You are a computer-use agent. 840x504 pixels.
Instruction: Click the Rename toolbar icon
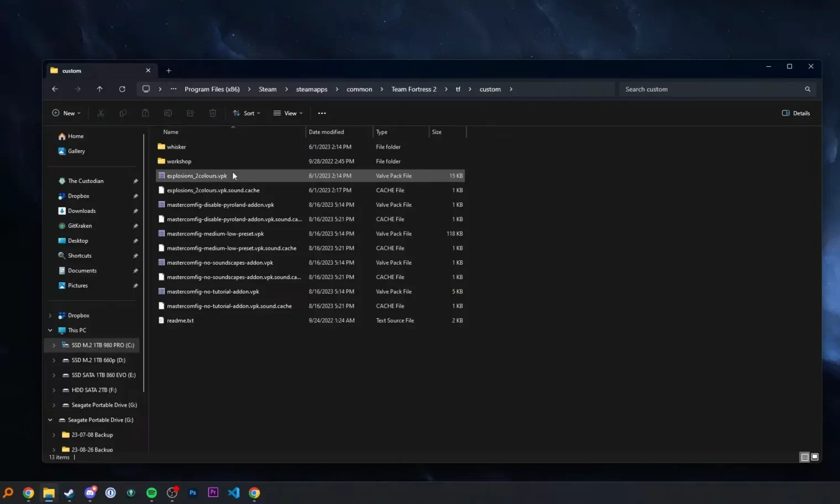[x=168, y=113]
